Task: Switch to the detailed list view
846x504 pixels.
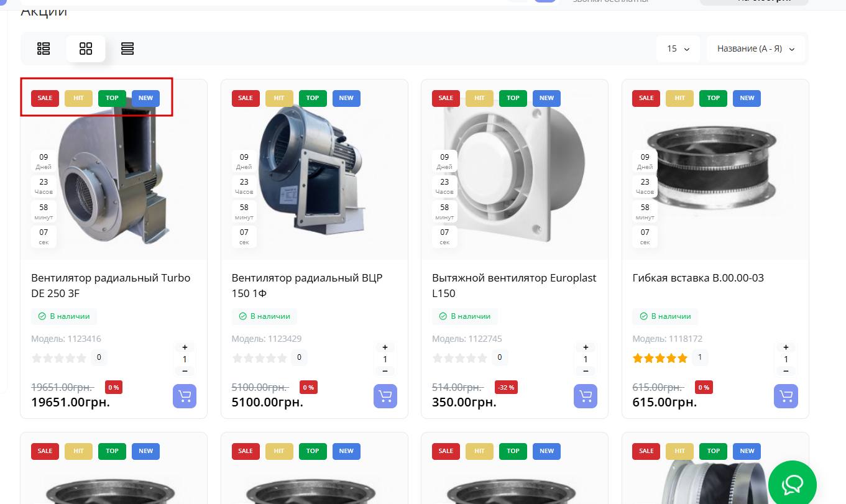Action: (44, 48)
